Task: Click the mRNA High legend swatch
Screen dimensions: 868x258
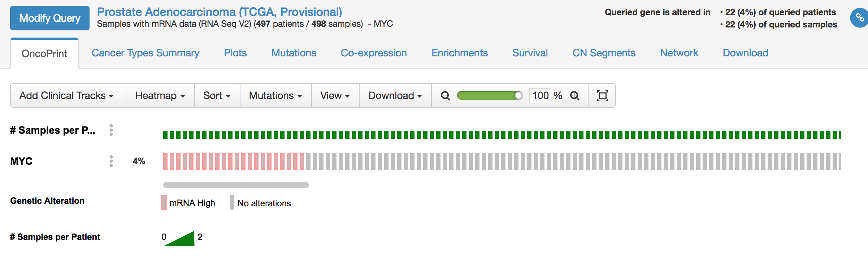Action: click(163, 203)
